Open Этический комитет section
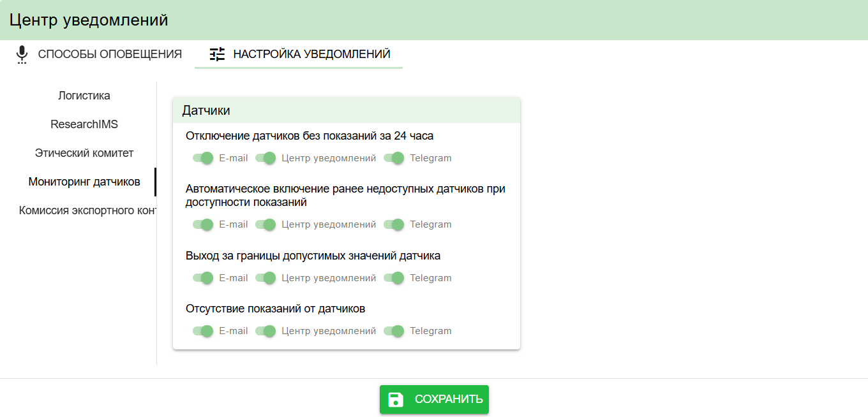 [x=84, y=153]
